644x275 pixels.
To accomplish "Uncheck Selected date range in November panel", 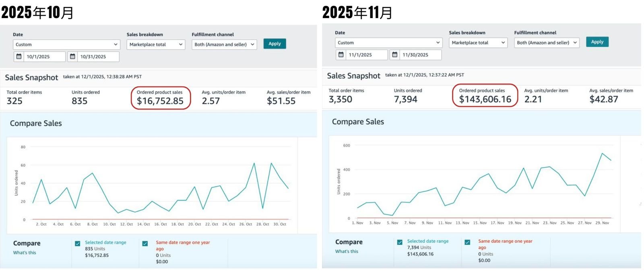I will [400, 242].
